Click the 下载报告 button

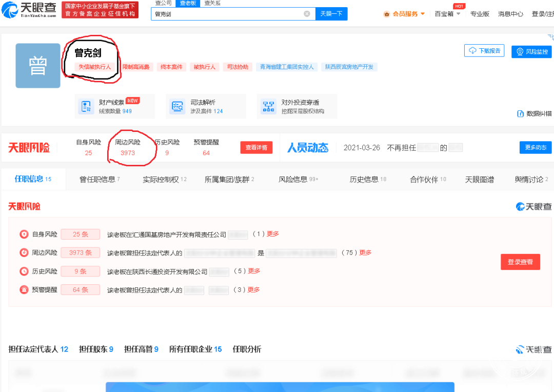pos(484,51)
